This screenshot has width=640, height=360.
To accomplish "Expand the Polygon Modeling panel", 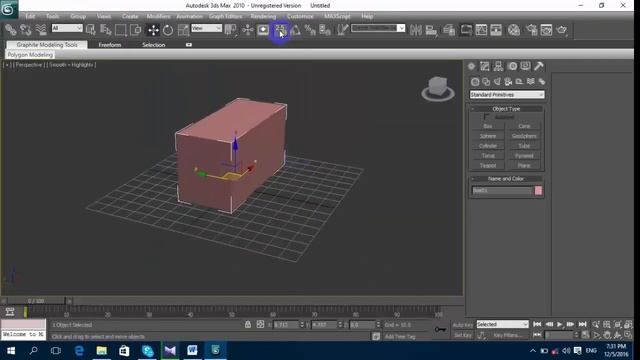I will tap(30, 55).
